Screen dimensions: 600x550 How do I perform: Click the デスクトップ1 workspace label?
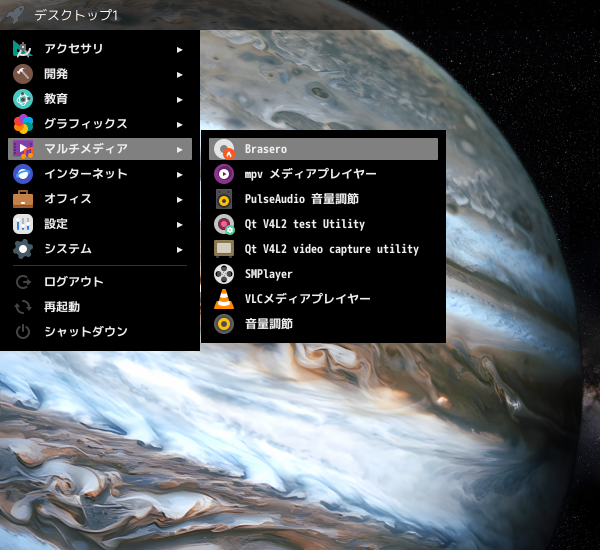[x=76, y=15]
